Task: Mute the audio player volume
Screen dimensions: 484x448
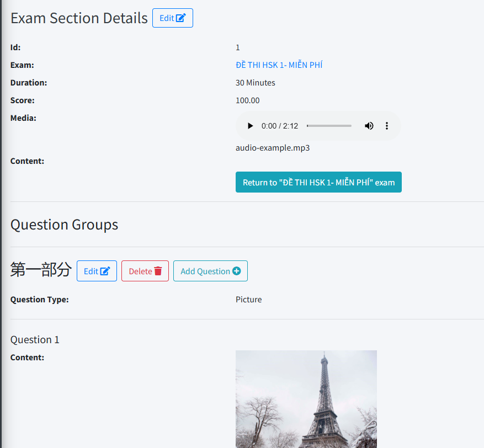Action: (x=369, y=126)
